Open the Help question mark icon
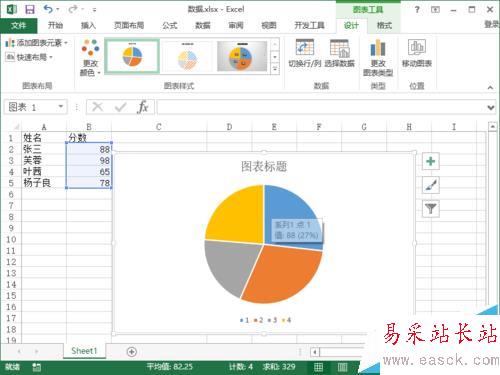This screenshot has width=500, height=375. pos(417,9)
